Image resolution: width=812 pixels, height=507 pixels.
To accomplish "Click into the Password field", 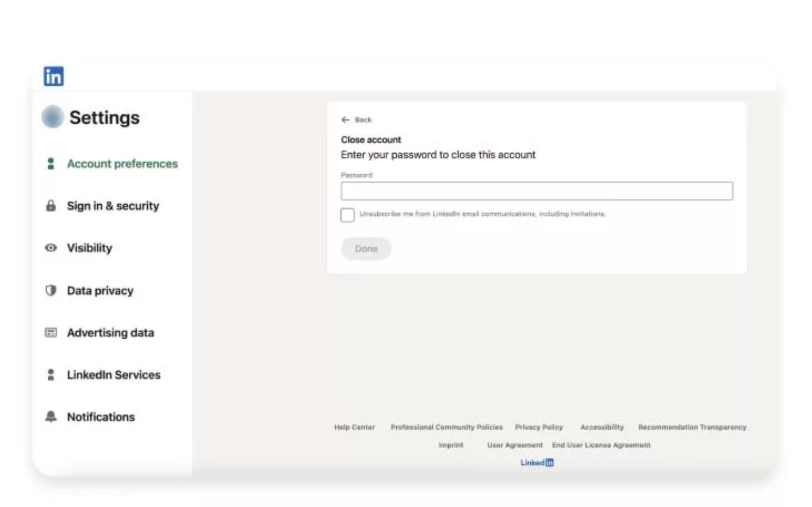I will pos(537,191).
